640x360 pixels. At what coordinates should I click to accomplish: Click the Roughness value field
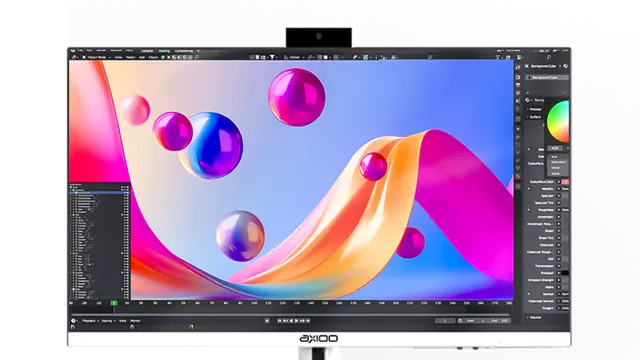click(x=565, y=210)
